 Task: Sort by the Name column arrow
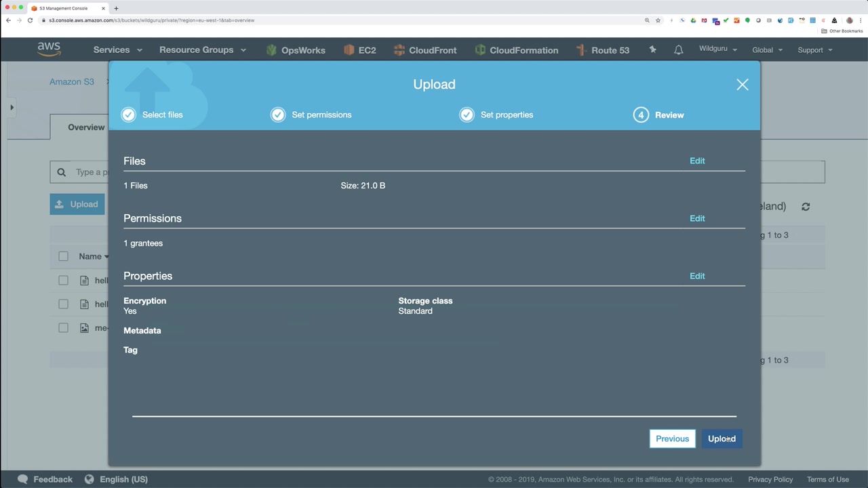pos(106,257)
